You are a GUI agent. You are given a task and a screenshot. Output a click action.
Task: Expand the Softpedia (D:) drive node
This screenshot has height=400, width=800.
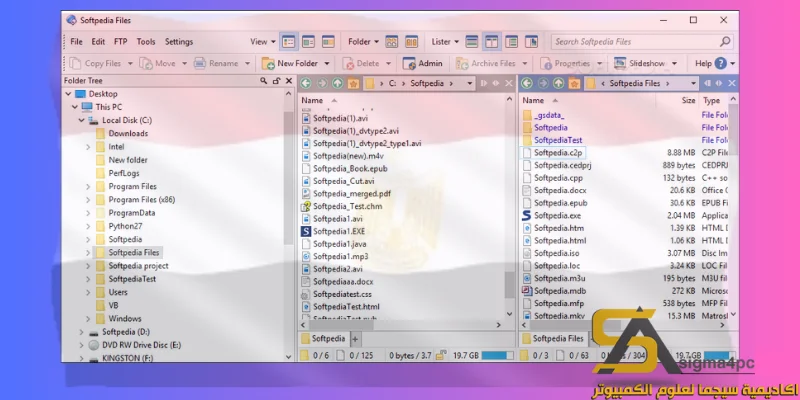click(x=82, y=332)
